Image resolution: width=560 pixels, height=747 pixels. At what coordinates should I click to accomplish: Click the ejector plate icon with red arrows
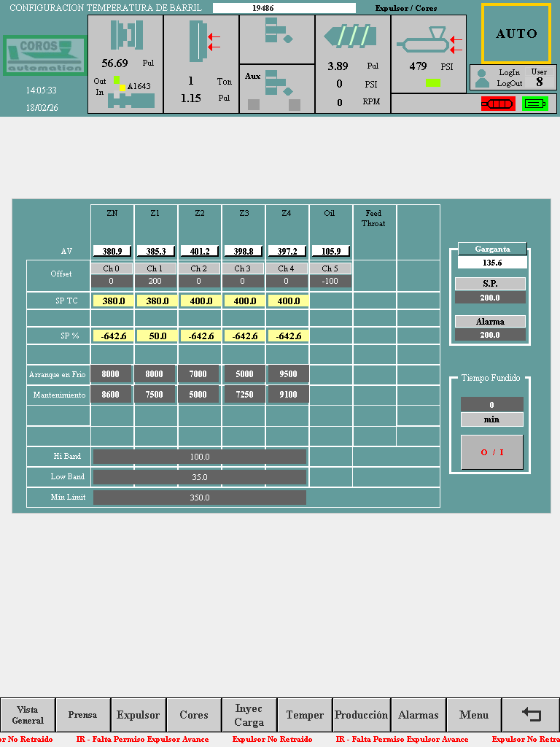click(x=203, y=41)
